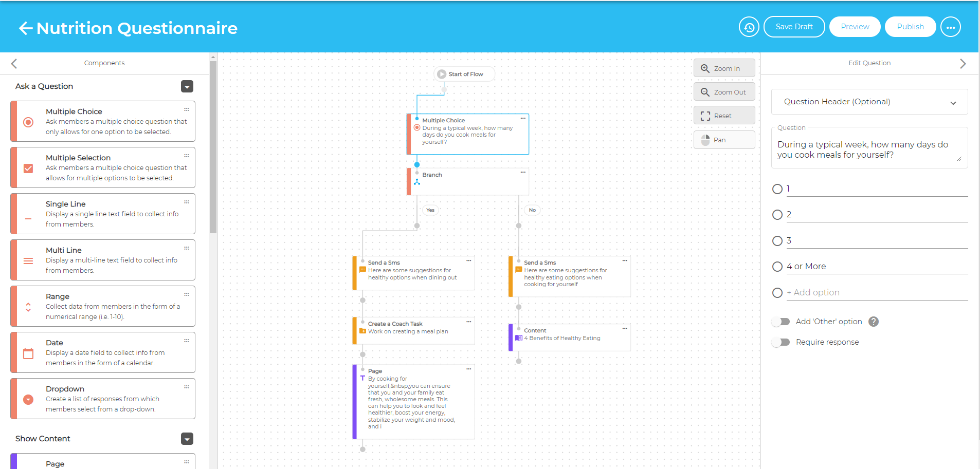The image size is (980, 469).
Task: Select the Content node '4 Benefits of Healthy Eating'
Action: [570, 337]
